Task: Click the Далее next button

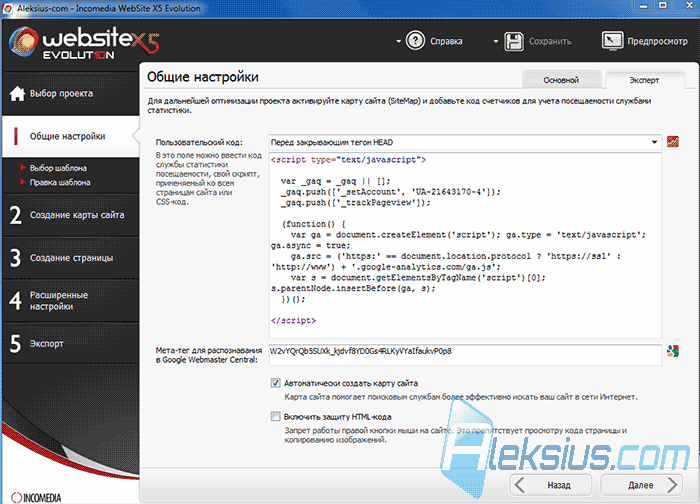Action: (x=642, y=485)
